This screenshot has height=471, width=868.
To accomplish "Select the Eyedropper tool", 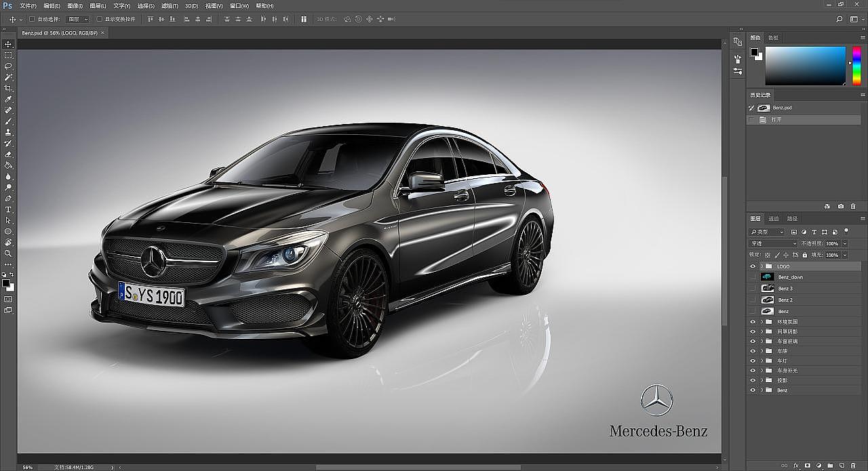I will coord(8,99).
